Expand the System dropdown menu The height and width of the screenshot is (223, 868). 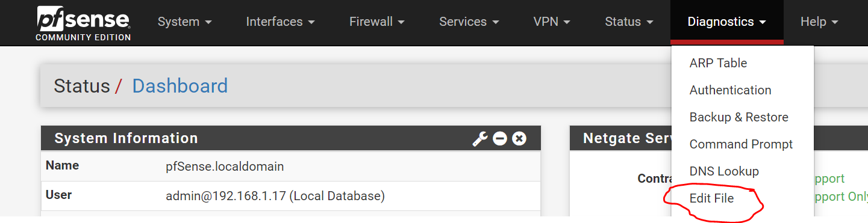[185, 22]
